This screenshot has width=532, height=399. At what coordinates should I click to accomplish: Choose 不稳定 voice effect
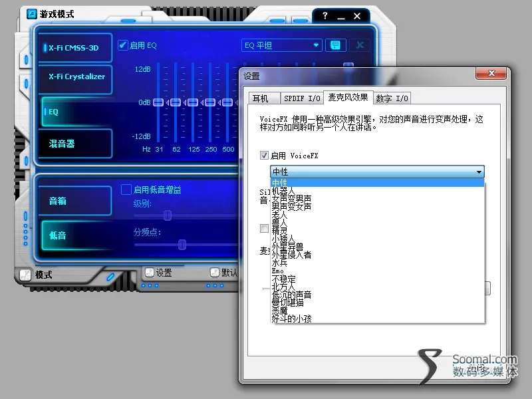pos(377,279)
